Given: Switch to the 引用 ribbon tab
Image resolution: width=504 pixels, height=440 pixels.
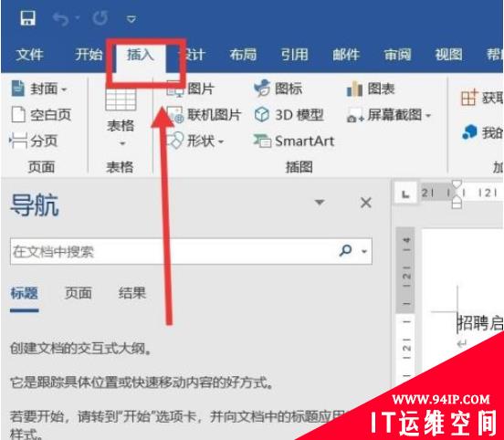Looking at the screenshot, I should pyautogui.click(x=294, y=55).
